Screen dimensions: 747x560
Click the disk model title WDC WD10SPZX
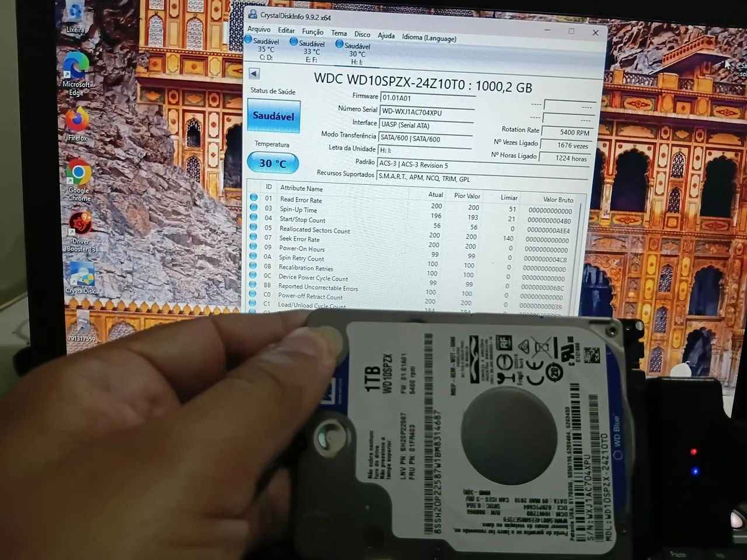click(423, 82)
